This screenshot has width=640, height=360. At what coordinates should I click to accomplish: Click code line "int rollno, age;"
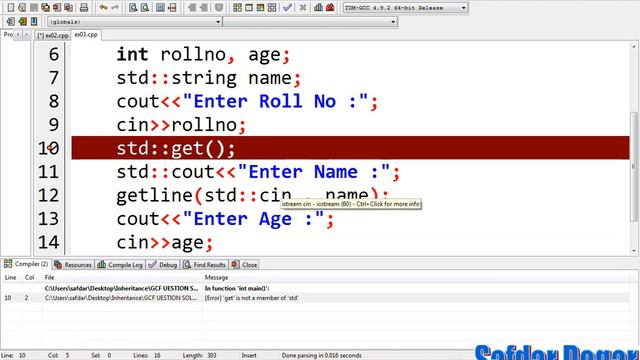[203, 54]
